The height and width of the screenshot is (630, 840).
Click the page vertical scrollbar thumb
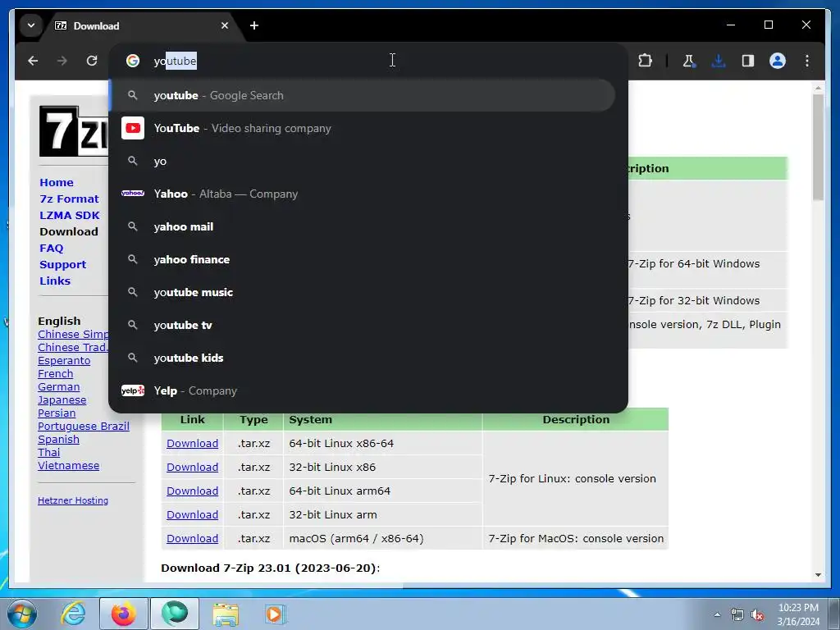click(x=818, y=148)
